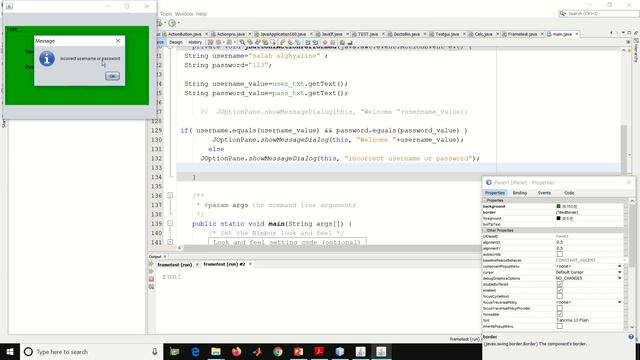
Task: Click the Search (Ctrl+I) field
Action: click(x=598, y=13)
